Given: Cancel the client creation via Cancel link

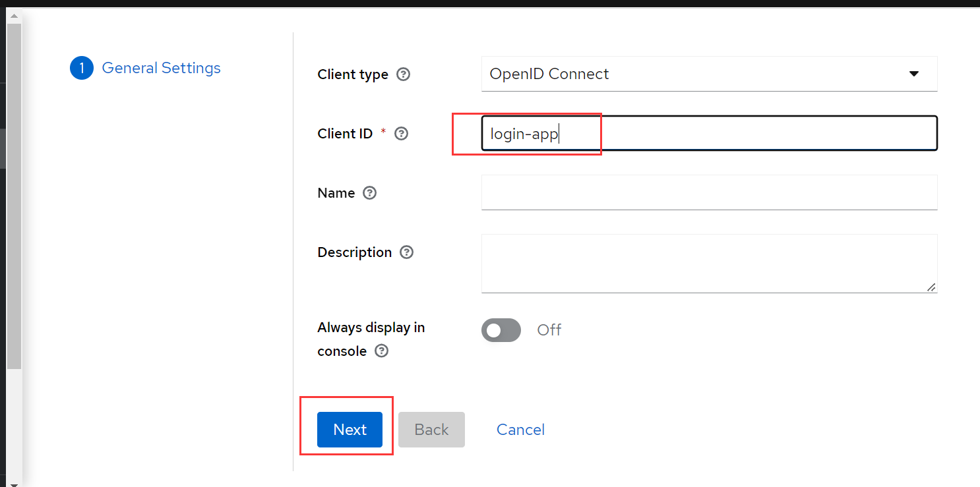Looking at the screenshot, I should [x=520, y=430].
